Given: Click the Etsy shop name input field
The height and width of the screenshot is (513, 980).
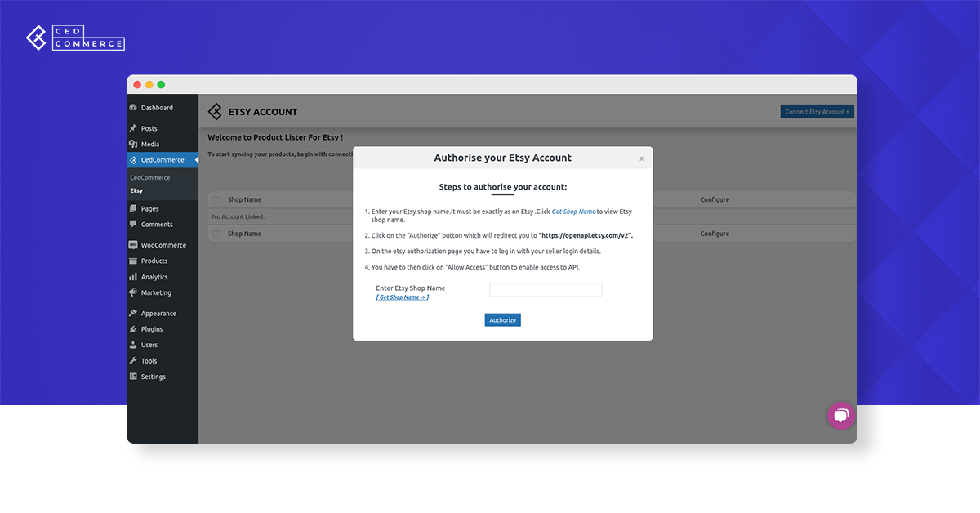Looking at the screenshot, I should click(x=546, y=290).
